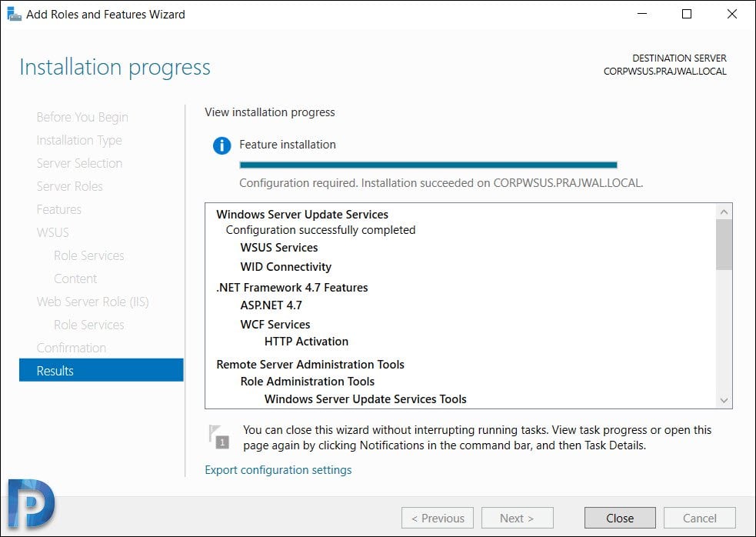Open the WSUS step

[x=52, y=232]
